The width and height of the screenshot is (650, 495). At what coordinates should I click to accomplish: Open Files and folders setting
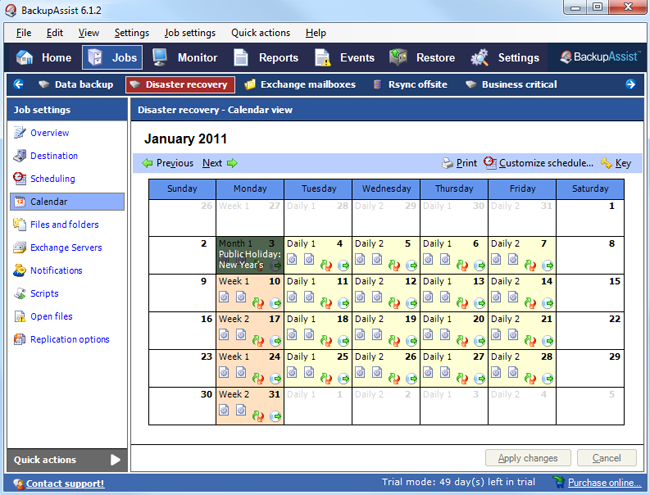pos(64,225)
